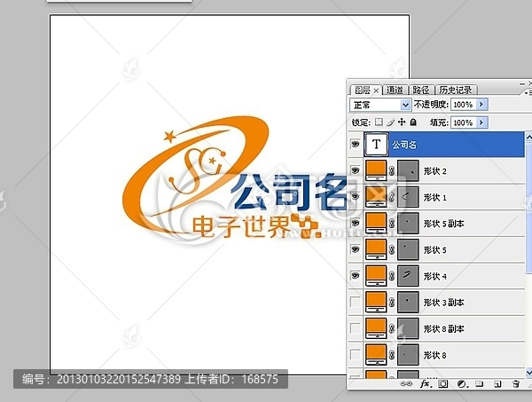Create a new layer group
The width and height of the screenshot is (532, 402).
click(479, 383)
